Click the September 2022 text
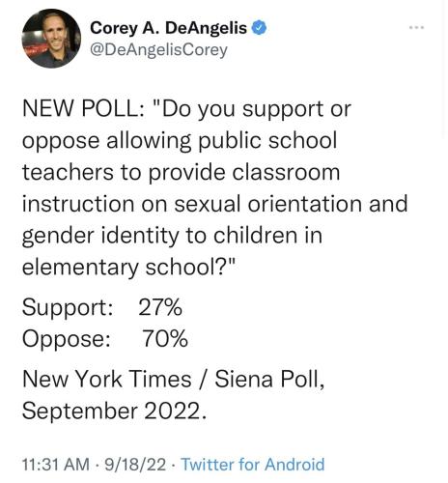448x483 pixels. 114,411
